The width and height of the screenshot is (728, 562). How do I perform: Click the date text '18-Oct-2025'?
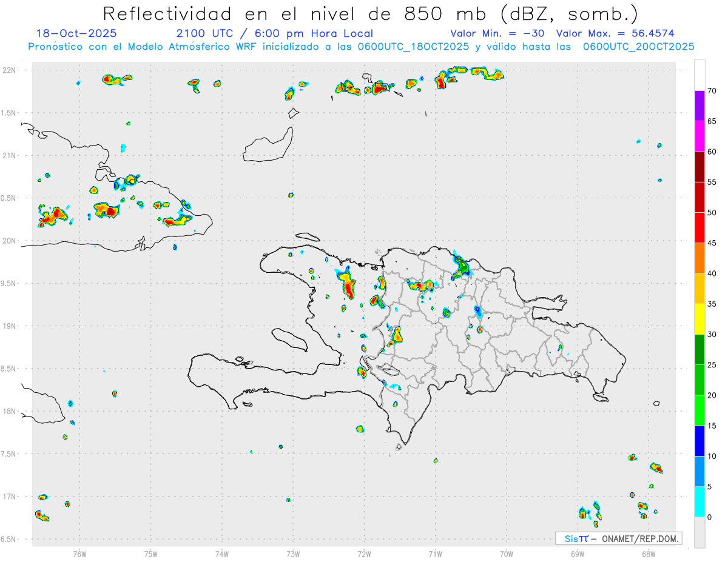(x=76, y=33)
